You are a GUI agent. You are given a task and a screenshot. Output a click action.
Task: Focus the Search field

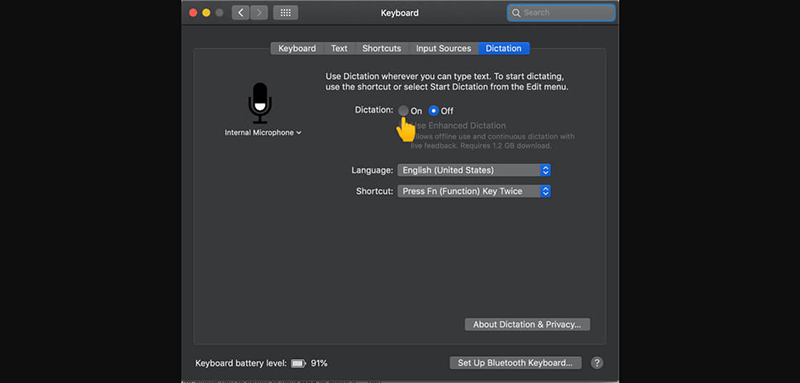(x=561, y=13)
